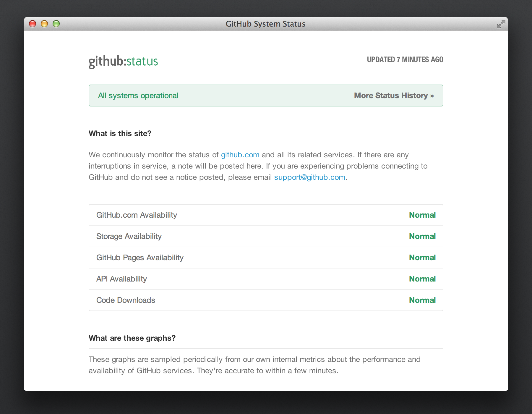The width and height of the screenshot is (532, 414).
Task: Open More Status History
Action: click(394, 95)
